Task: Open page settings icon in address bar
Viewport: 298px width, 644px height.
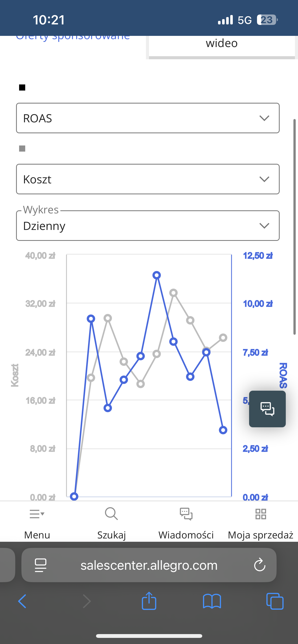Action: [x=40, y=565]
